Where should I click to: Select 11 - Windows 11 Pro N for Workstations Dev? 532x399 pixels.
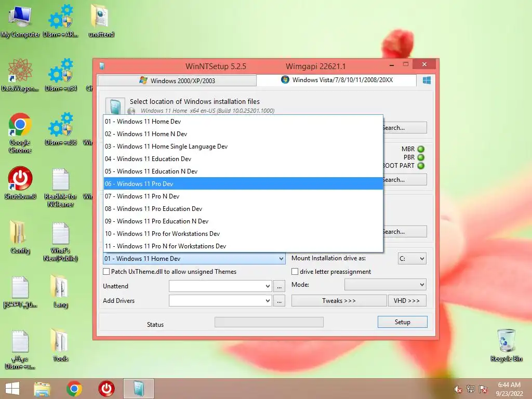pos(243,246)
